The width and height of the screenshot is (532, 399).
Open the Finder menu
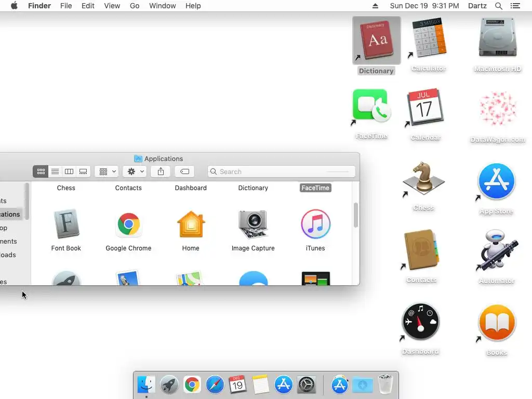pyautogui.click(x=39, y=6)
